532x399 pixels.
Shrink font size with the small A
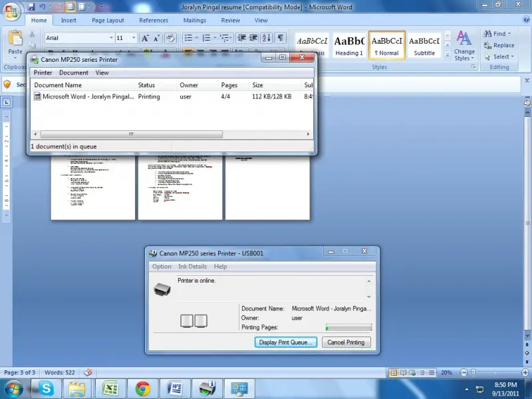click(x=156, y=38)
